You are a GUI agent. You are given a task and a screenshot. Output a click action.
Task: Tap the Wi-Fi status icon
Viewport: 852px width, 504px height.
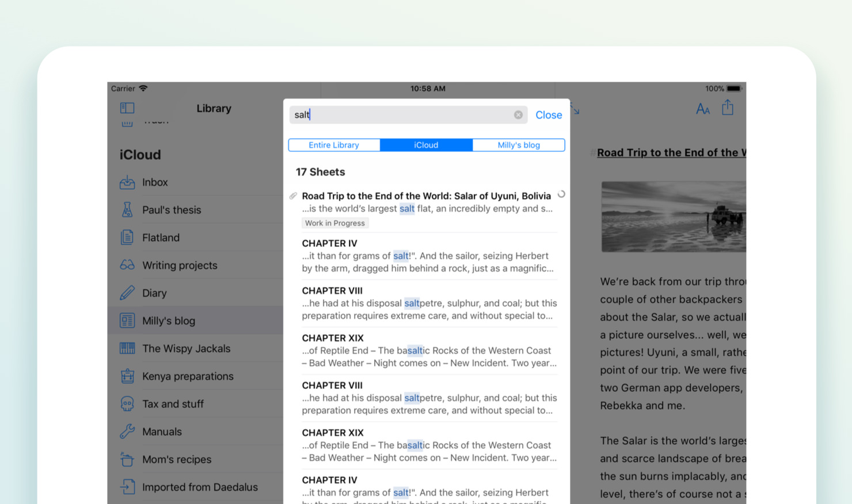143,89
